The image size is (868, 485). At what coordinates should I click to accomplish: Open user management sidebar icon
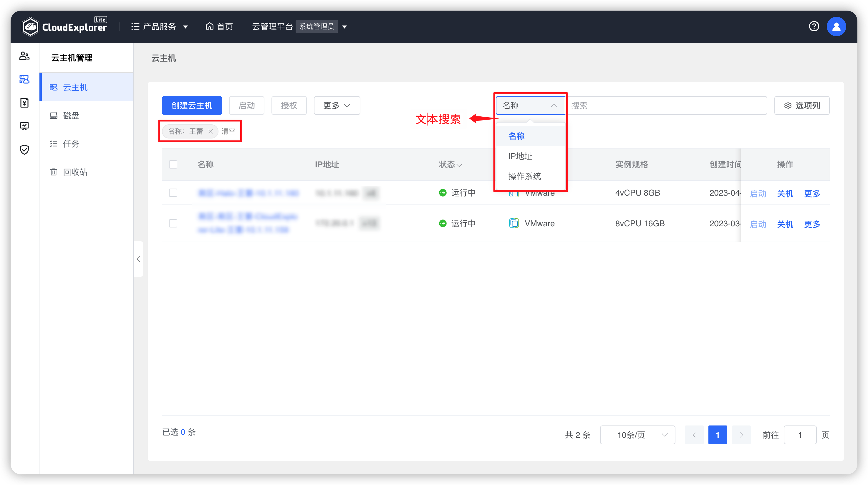[24, 56]
